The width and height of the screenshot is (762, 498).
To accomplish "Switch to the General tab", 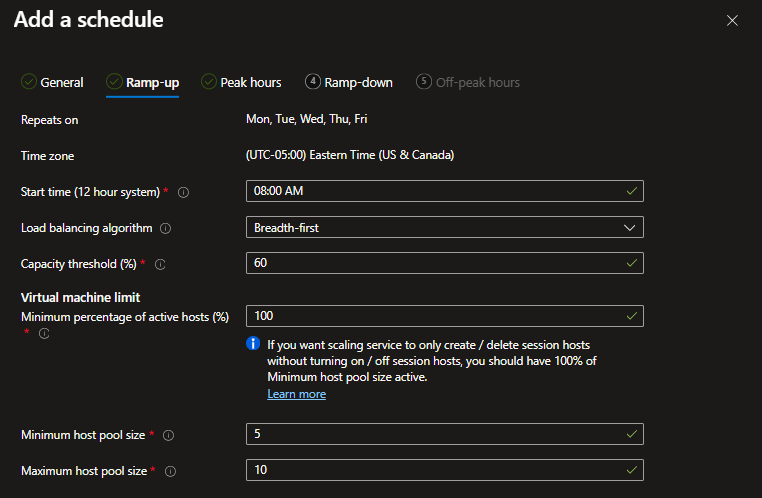I will tap(53, 82).
